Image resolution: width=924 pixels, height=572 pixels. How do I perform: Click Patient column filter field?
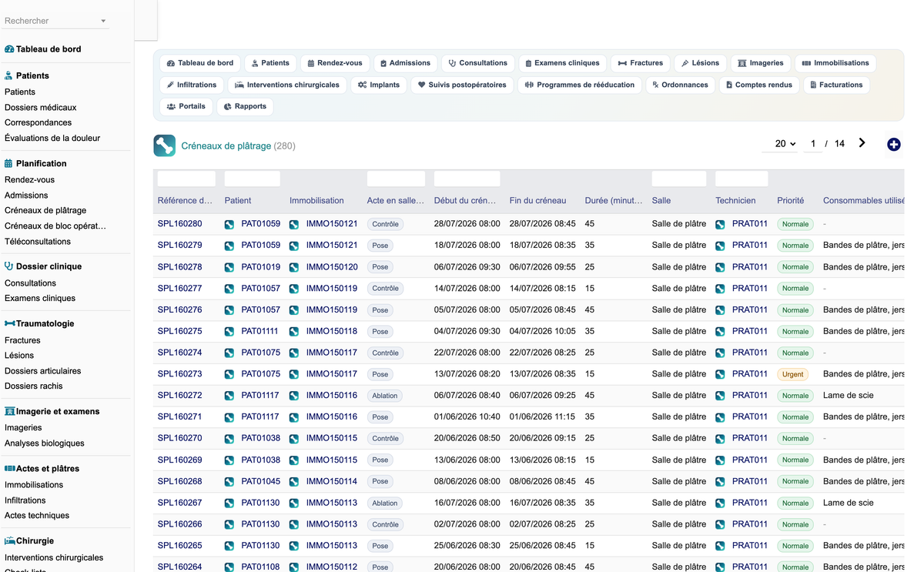(x=253, y=179)
